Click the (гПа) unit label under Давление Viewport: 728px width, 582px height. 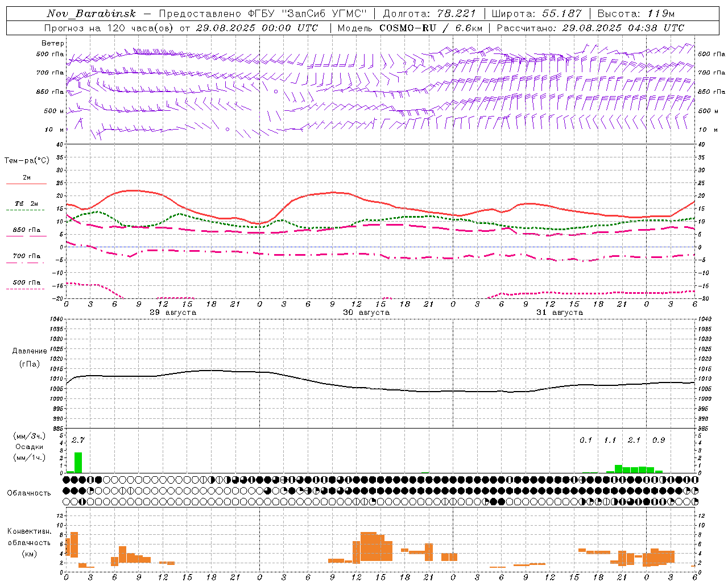(x=30, y=364)
